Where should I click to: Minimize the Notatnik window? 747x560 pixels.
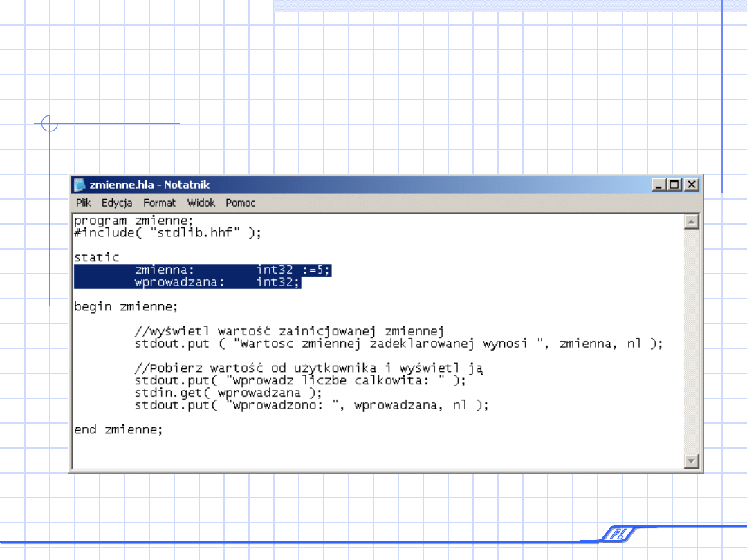[x=658, y=185]
